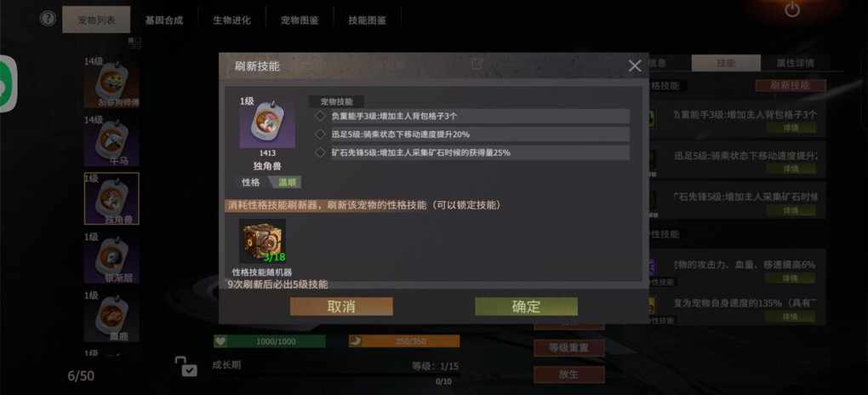Screen dimensions: 868x395
Task: Click the help question mark icon
Action: pyautogui.click(x=49, y=18)
